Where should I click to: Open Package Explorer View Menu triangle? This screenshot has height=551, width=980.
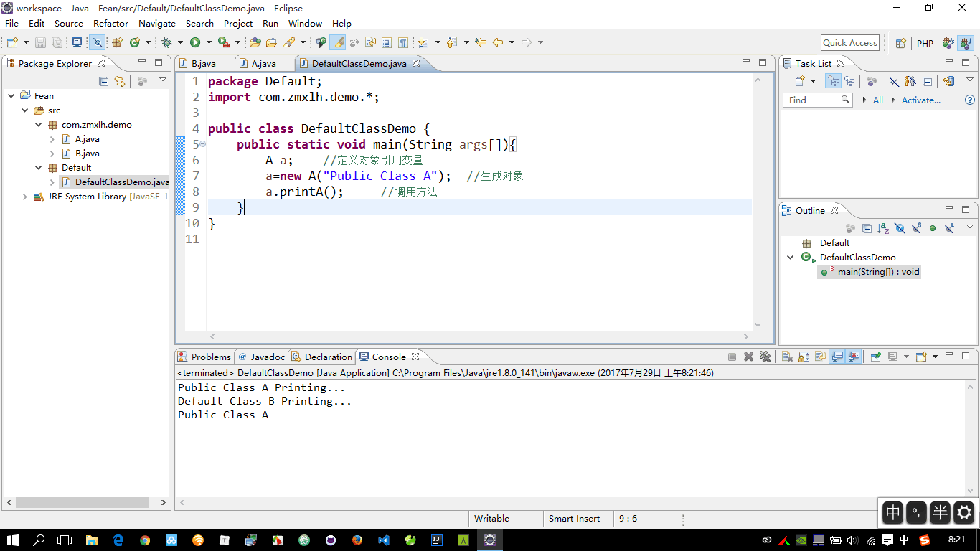tap(163, 80)
